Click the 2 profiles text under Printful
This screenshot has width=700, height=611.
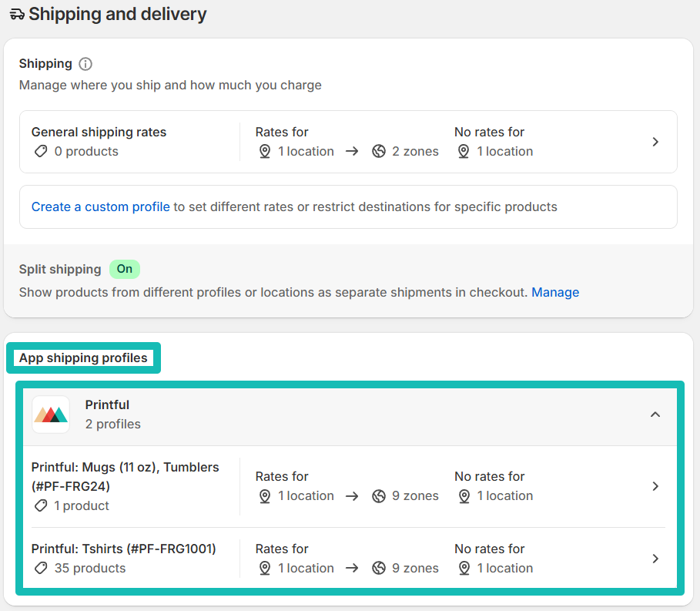tap(112, 424)
